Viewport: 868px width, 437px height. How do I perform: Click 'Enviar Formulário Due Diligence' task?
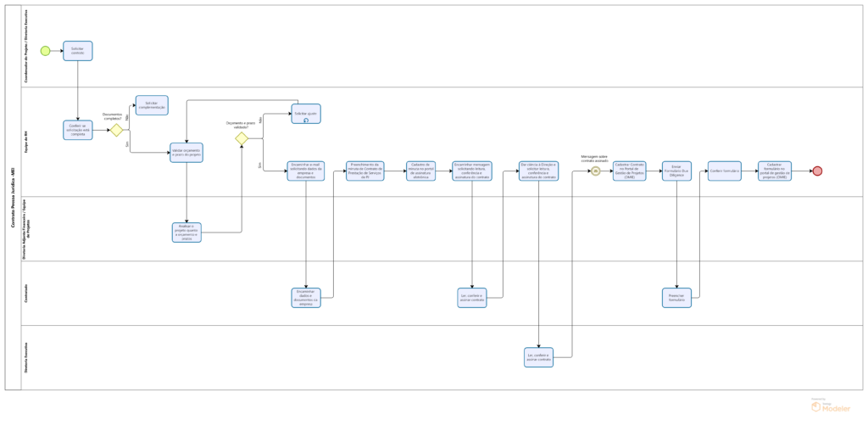(676, 171)
